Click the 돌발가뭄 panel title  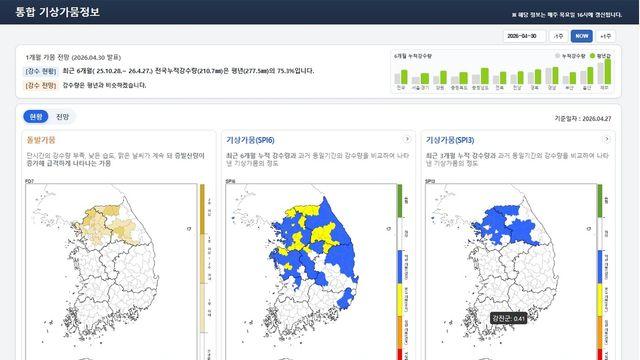[41, 140]
